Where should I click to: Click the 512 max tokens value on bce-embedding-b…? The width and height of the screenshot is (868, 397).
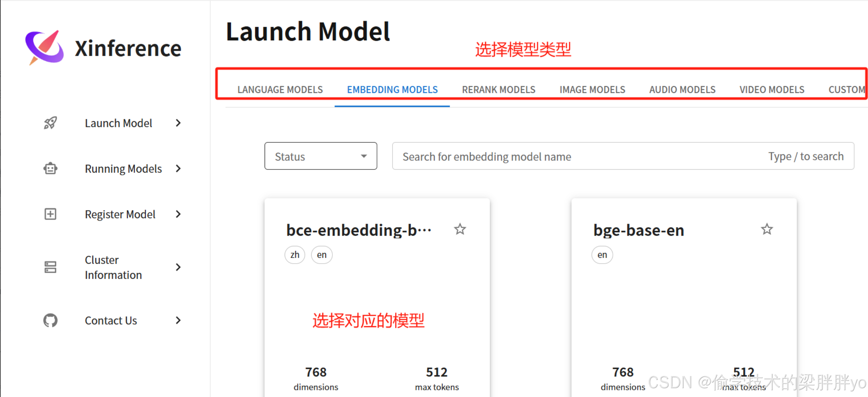437,372
